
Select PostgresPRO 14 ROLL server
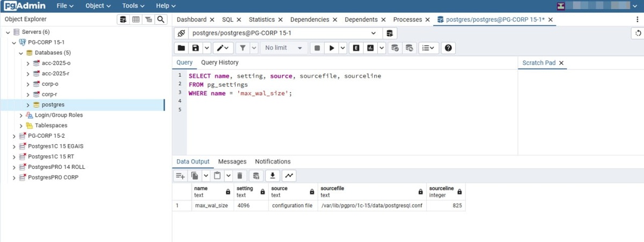pos(56,167)
